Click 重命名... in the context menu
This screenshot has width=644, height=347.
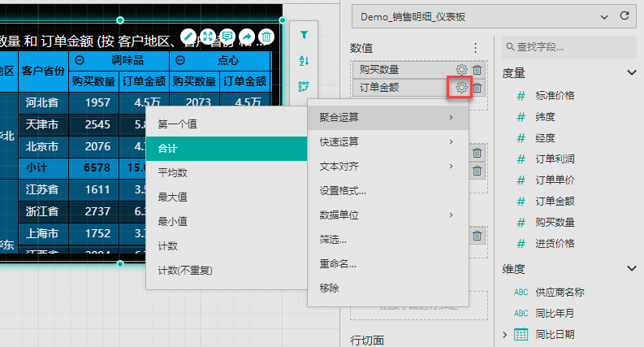[338, 263]
